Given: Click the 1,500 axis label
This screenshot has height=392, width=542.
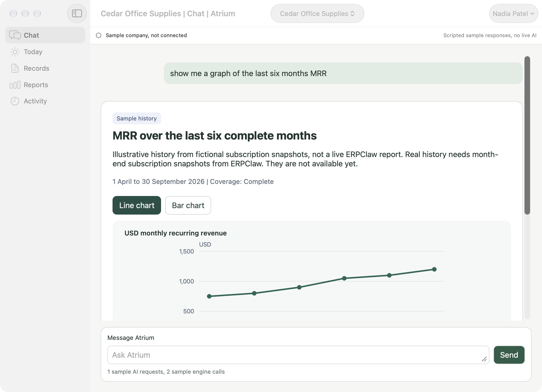Looking at the screenshot, I should click(187, 251).
